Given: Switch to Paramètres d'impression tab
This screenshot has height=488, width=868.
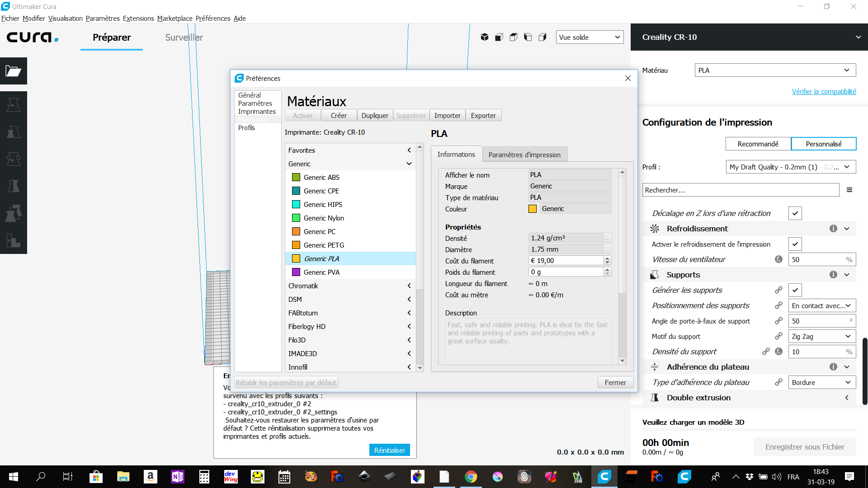Looking at the screenshot, I should (524, 155).
